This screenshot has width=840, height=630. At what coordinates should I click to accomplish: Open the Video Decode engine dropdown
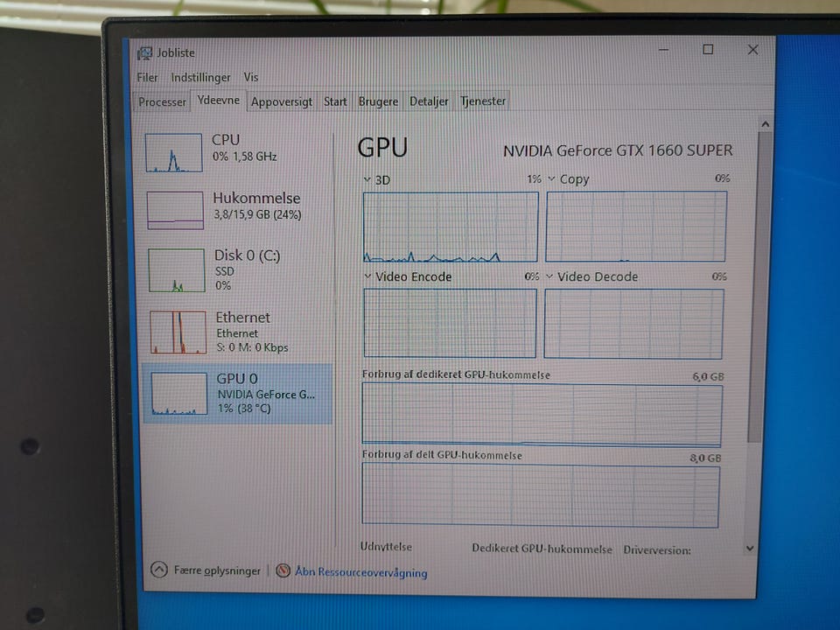[549, 276]
